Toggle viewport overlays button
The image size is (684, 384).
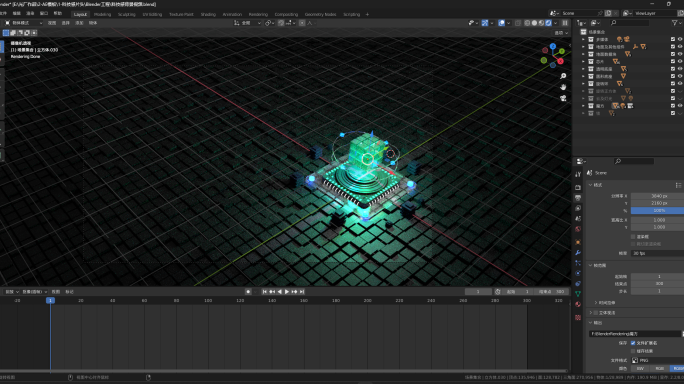click(x=502, y=23)
